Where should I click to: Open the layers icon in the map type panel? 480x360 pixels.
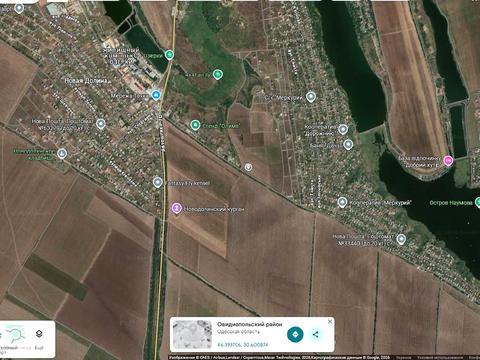(39, 334)
